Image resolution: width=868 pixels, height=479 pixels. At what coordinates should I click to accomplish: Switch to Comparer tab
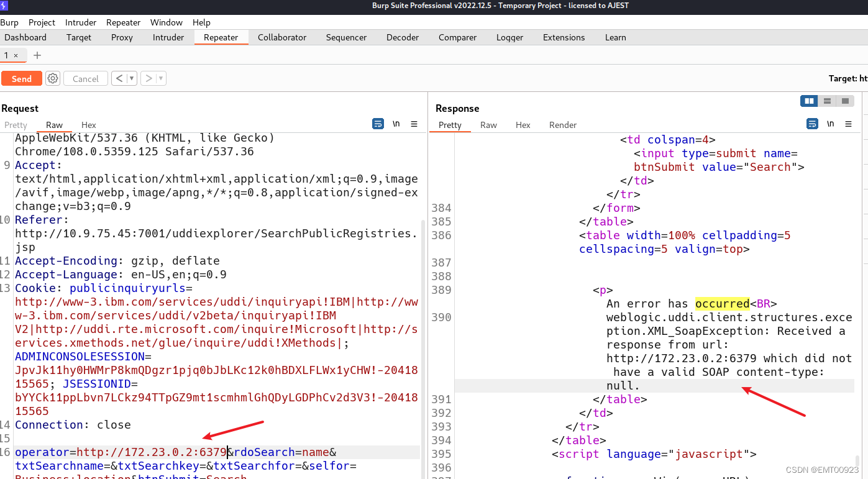coord(457,37)
